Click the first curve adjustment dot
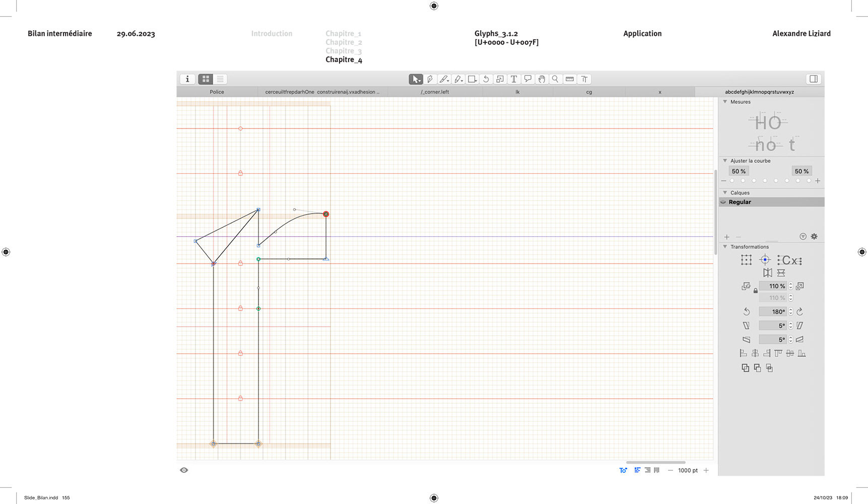The image size is (868, 504). (x=732, y=181)
